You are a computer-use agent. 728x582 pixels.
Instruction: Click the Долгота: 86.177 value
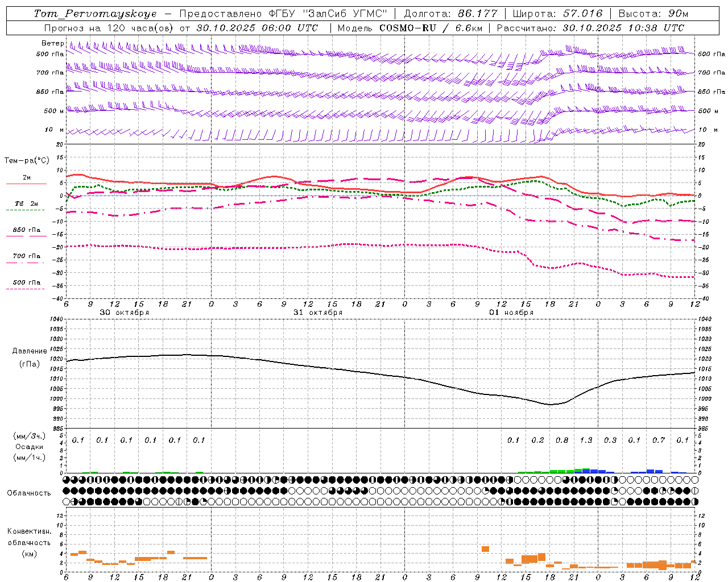450,14
